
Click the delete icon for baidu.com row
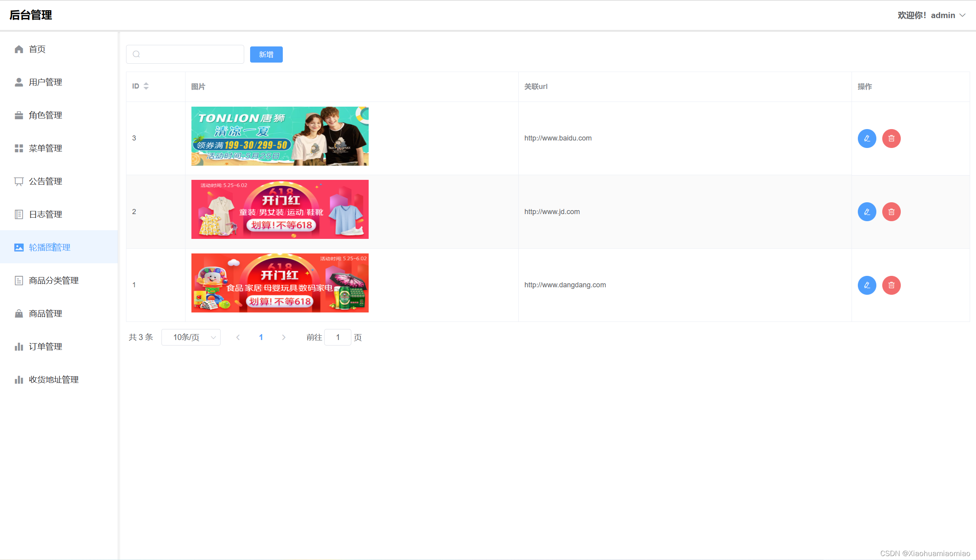[891, 139]
